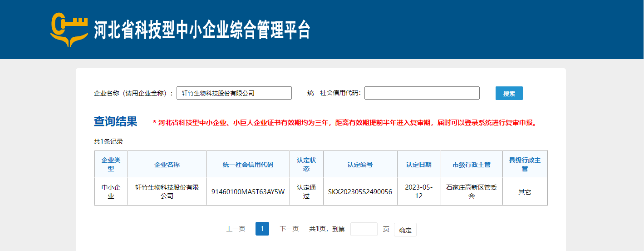Go to previous page 上一页
The width and height of the screenshot is (644, 251).
point(236,229)
